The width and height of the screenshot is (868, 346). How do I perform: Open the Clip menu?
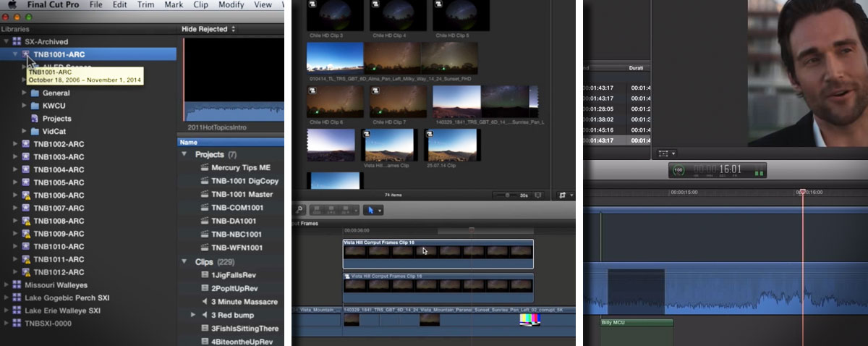click(x=200, y=5)
